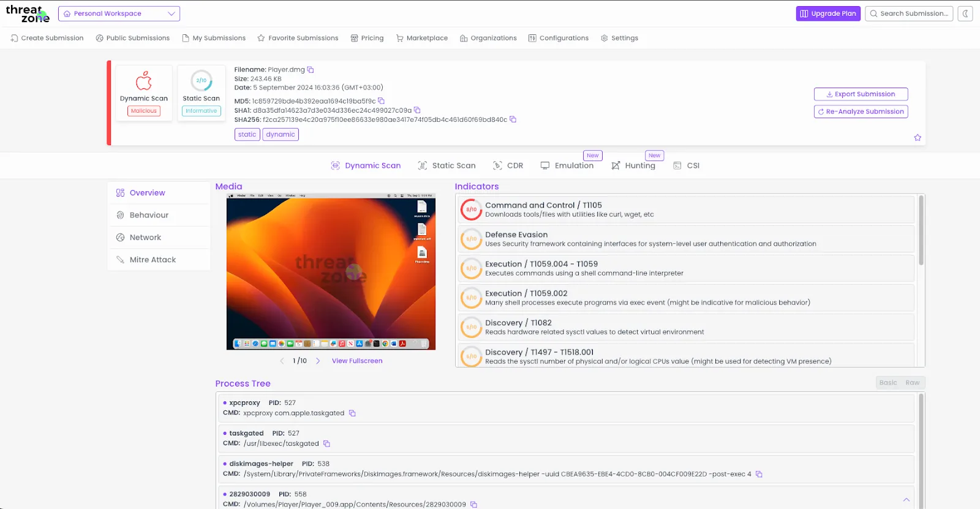Click the static tag

point(247,135)
